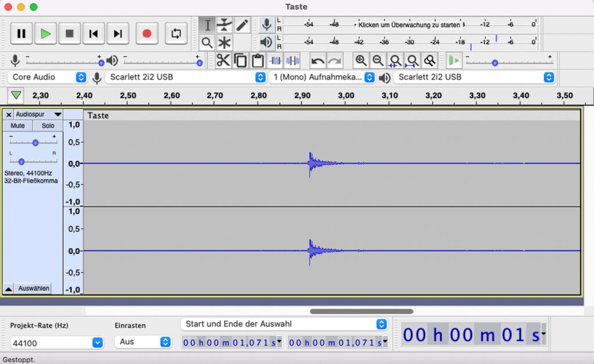594x364 pixels.
Task: Start playback with the green Play button
Action: 45,34
